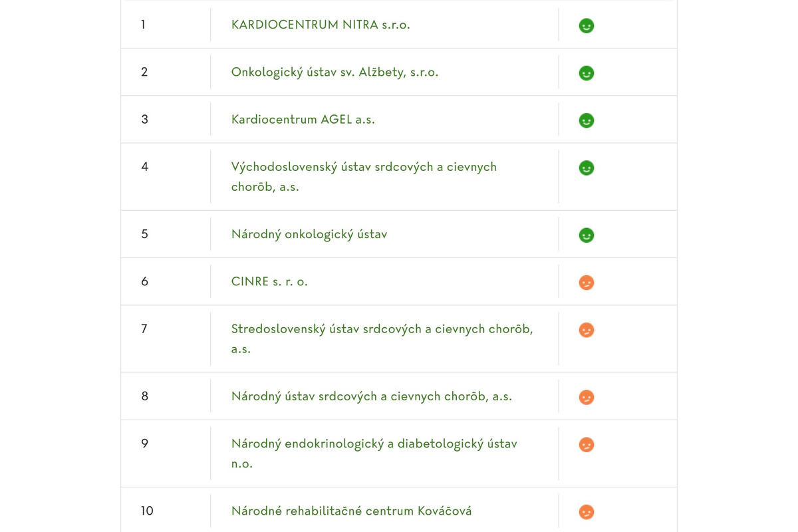This screenshot has width=798, height=532.
Task: Open Národný ústav srdcových a cievnych chorôb
Action: pos(371,396)
